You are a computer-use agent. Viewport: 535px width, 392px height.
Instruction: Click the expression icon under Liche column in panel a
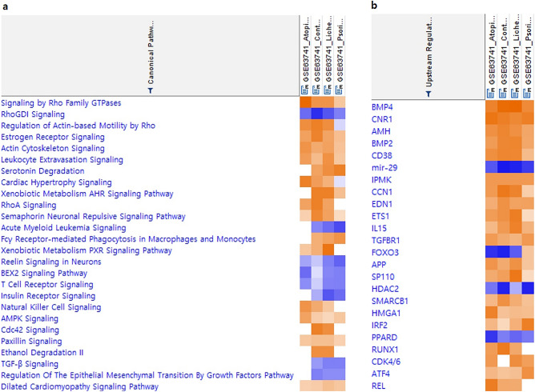coord(328,90)
